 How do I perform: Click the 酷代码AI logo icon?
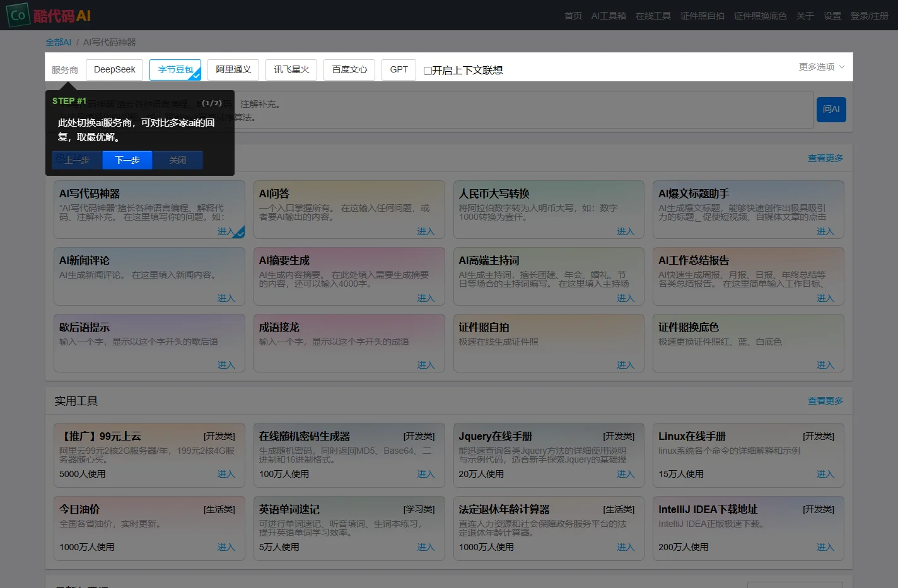18,15
